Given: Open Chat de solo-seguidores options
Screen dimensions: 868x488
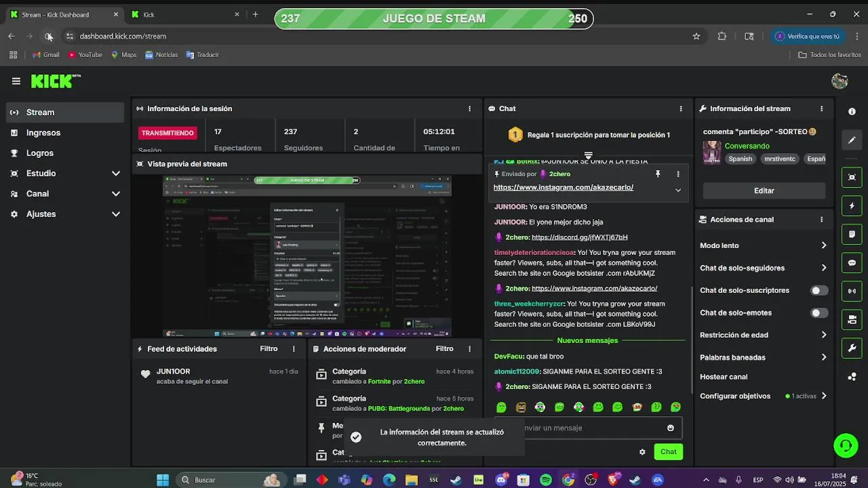Looking at the screenshot, I should 764,268.
